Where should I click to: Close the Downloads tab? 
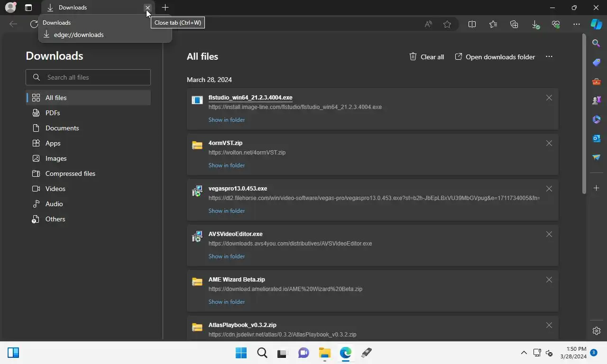147,8
